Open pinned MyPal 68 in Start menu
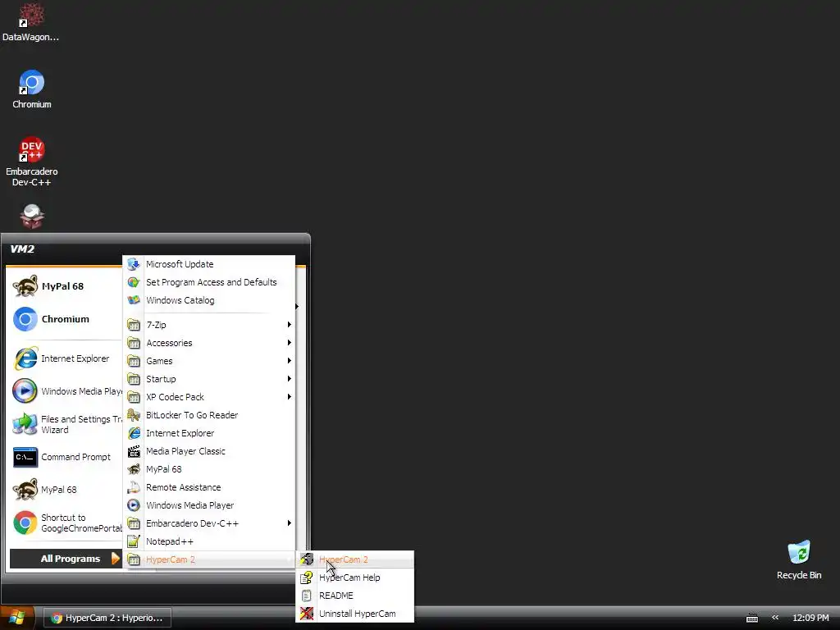The width and height of the screenshot is (840, 630). [64, 286]
